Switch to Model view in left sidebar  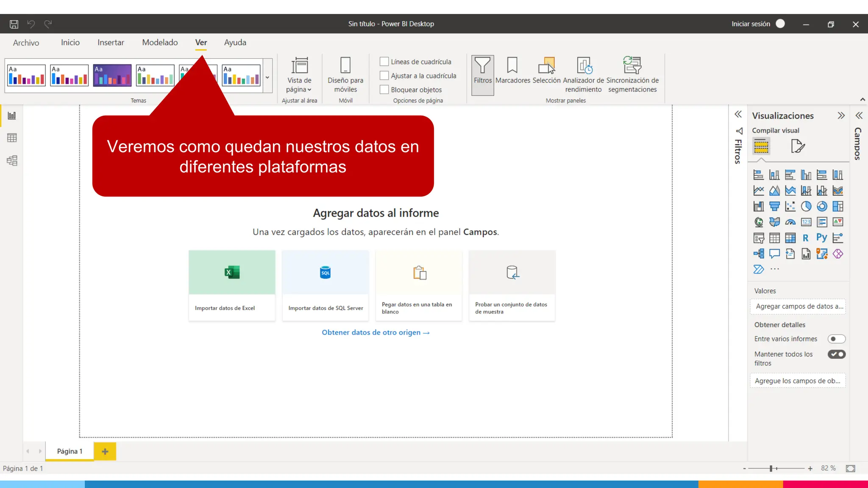point(12,161)
